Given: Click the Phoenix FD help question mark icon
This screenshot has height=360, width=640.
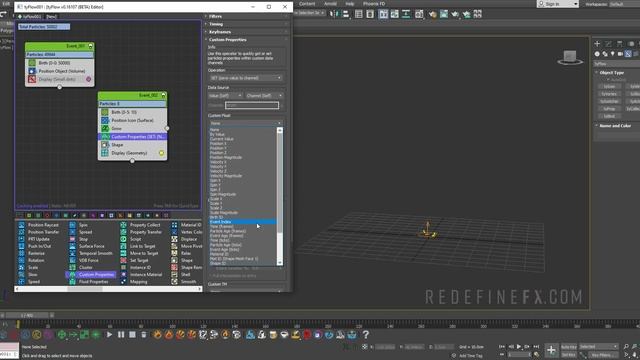Looking at the screenshot, I should click(x=366, y=335).
